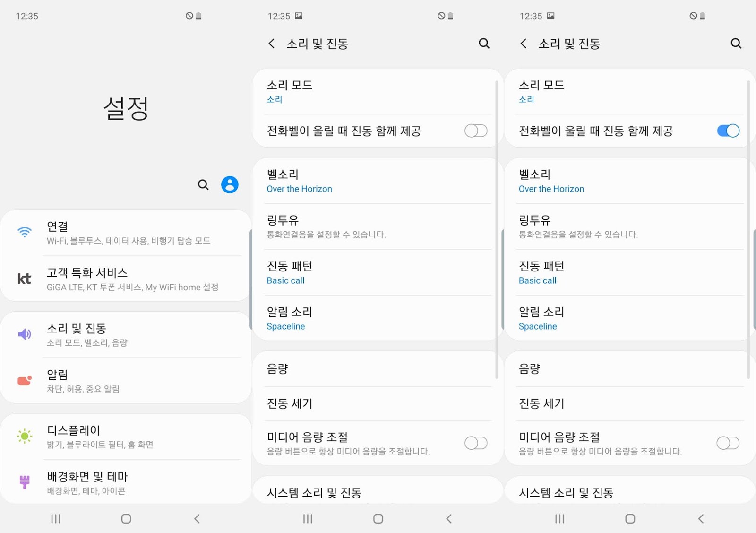Tap the 전화벨이 울릴 때 진동 label on middle screen
Image resolution: width=756 pixels, height=533 pixels.
[344, 131]
